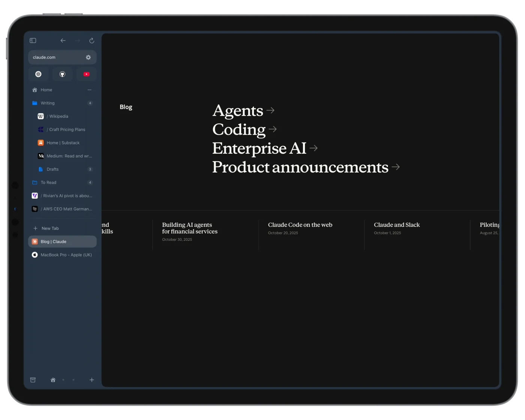The width and height of the screenshot is (525, 420).
Task: Open the Claude Code on the web article
Action: 300,225
